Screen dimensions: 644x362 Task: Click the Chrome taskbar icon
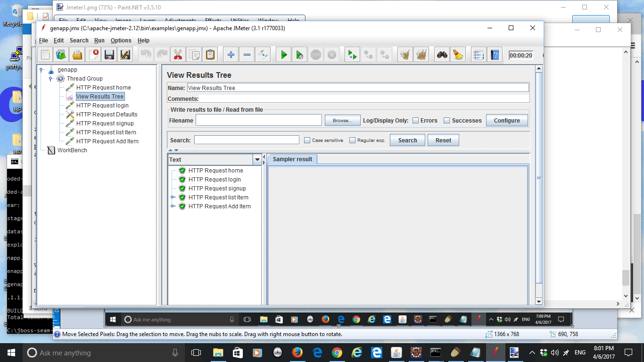click(337, 353)
